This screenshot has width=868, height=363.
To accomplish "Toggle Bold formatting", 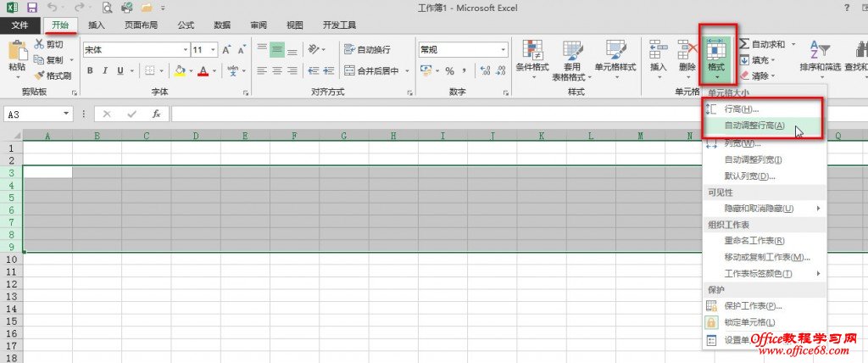I will (90, 71).
